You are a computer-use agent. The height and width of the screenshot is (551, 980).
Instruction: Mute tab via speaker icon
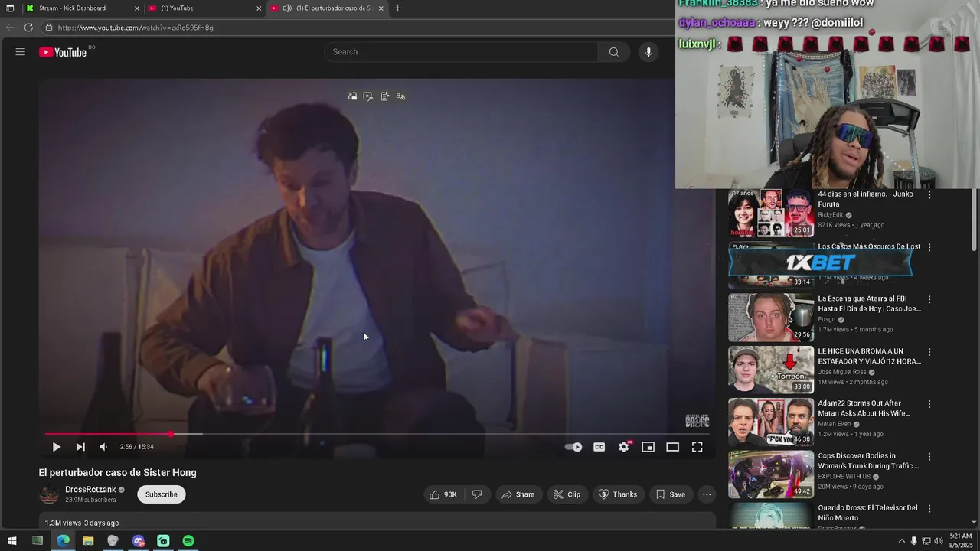click(x=287, y=8)
